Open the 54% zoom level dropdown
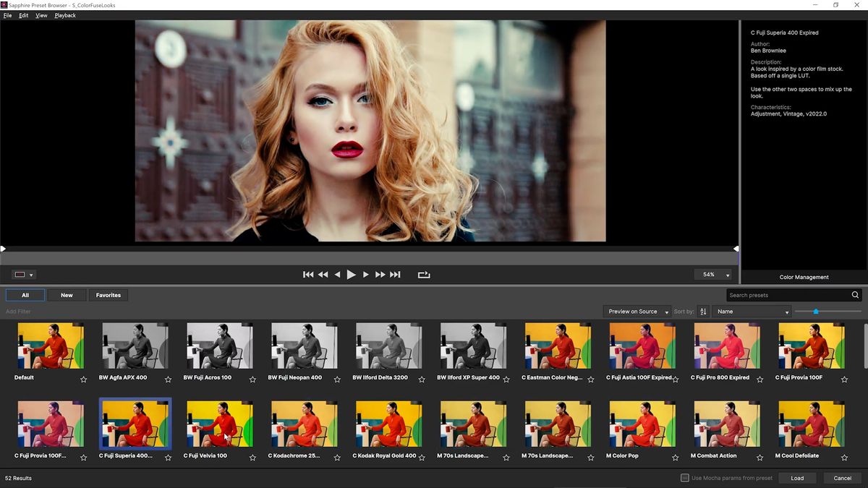Image resolution: width=868 pixels, height=488 pixels. (x=713, y=275)
